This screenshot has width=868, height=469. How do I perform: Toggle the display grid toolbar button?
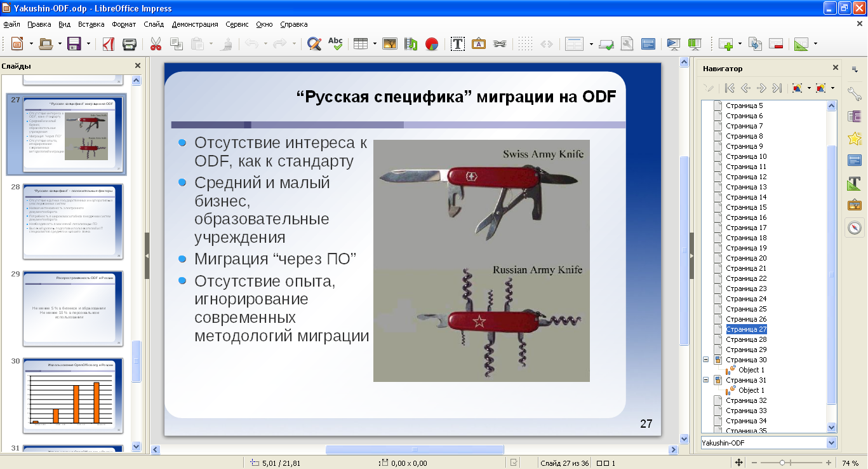[524, 44]
